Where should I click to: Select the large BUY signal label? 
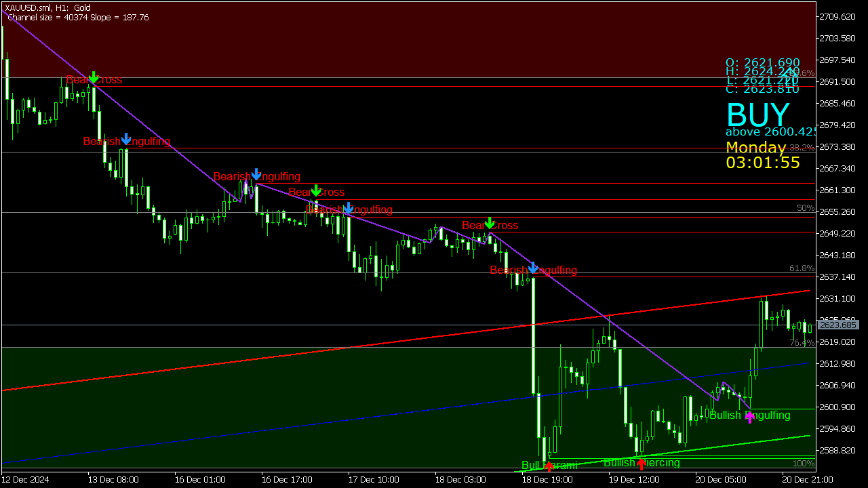757,115
